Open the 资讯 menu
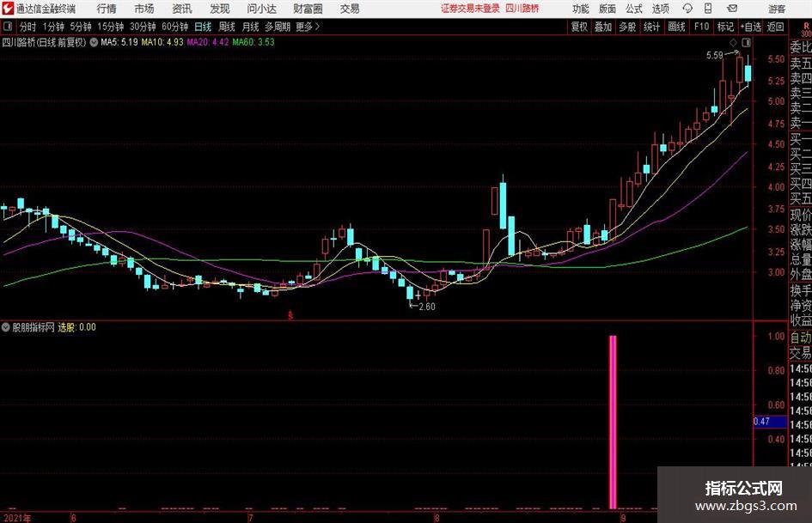 (182, 9)
